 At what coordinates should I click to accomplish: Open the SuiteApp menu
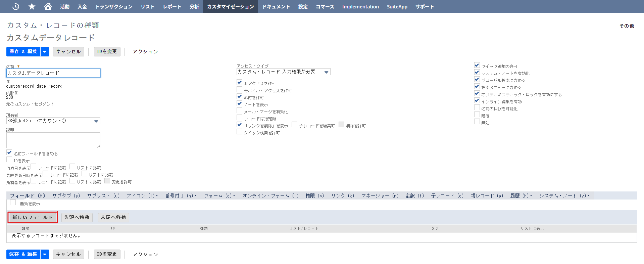(x=397, y=7)
